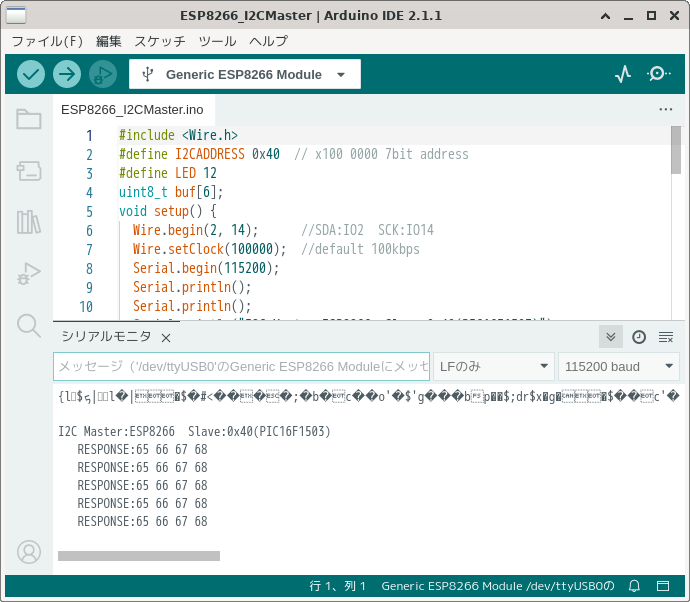This screenshot has height=602, width=690.
Task: Click the Verify (checkmark) button
Action: click(31, 74)
